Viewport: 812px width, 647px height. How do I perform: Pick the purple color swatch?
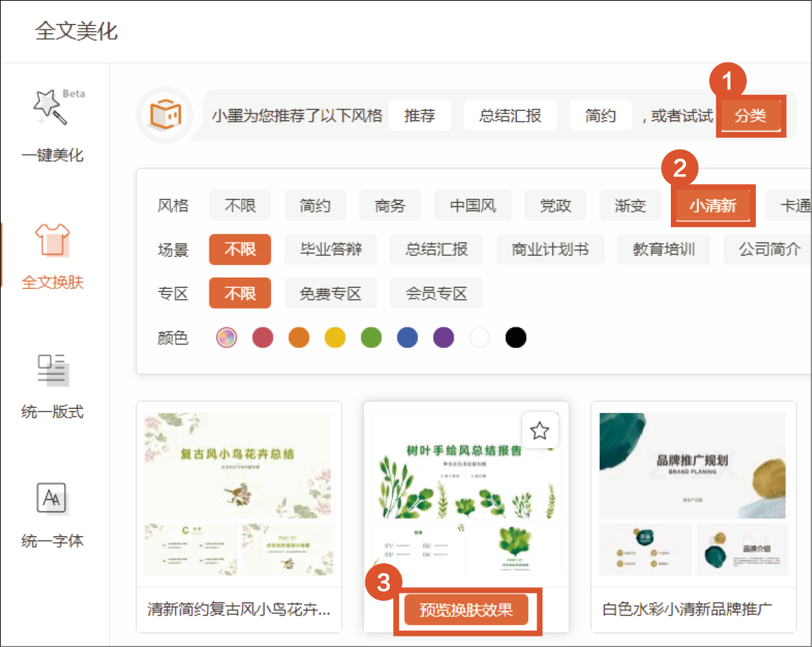point(443,338)
